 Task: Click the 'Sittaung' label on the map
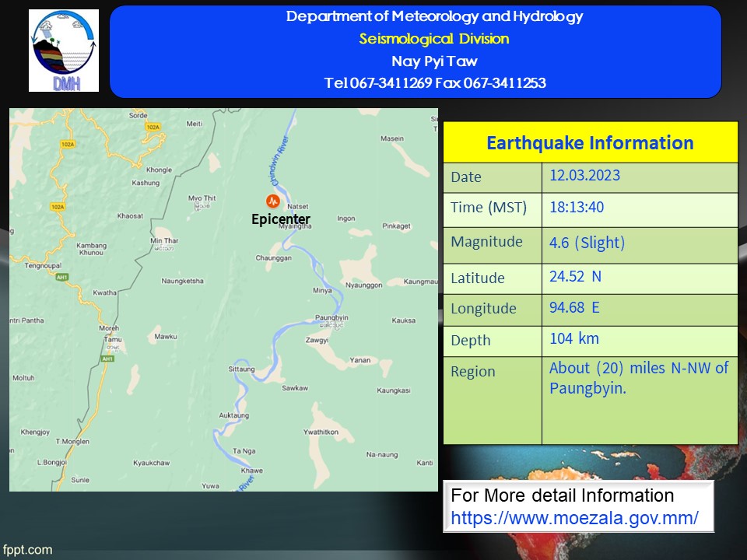[x=241, y=369]
